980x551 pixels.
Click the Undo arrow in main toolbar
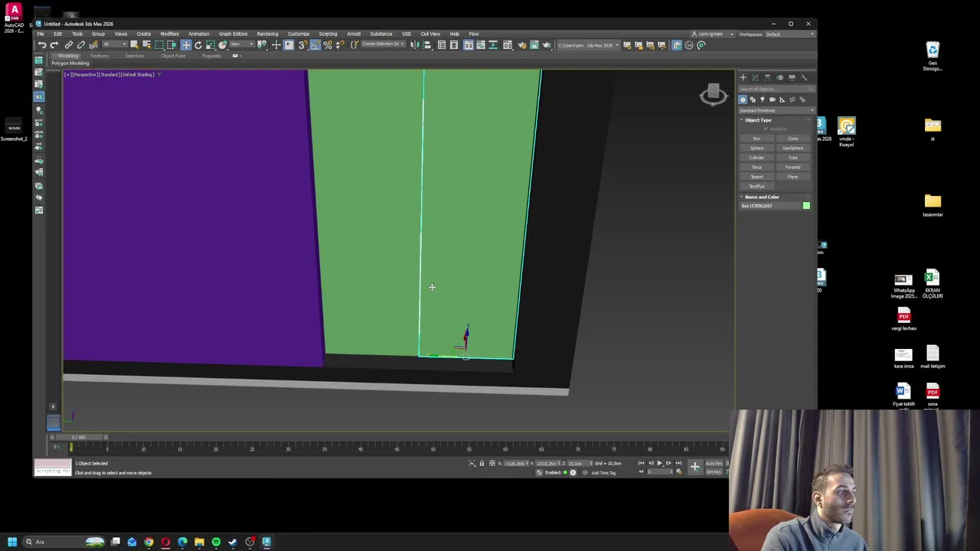tap(42, 44)
